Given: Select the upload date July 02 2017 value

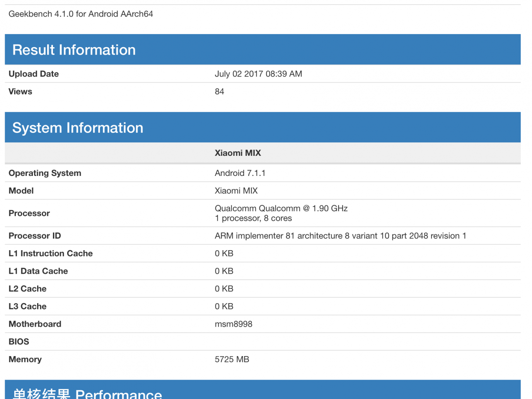Looking at the screenshot, I should click(x=258, y=74).
